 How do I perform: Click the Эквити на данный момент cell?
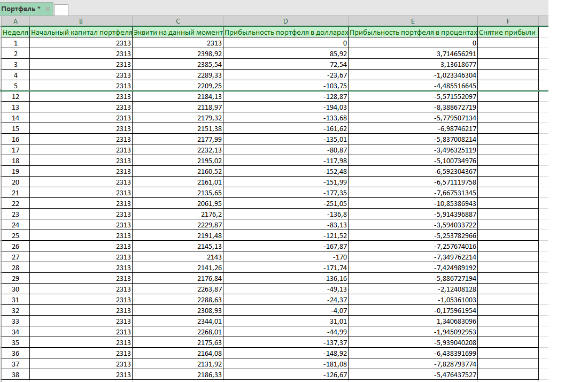(x=177, y=33)
